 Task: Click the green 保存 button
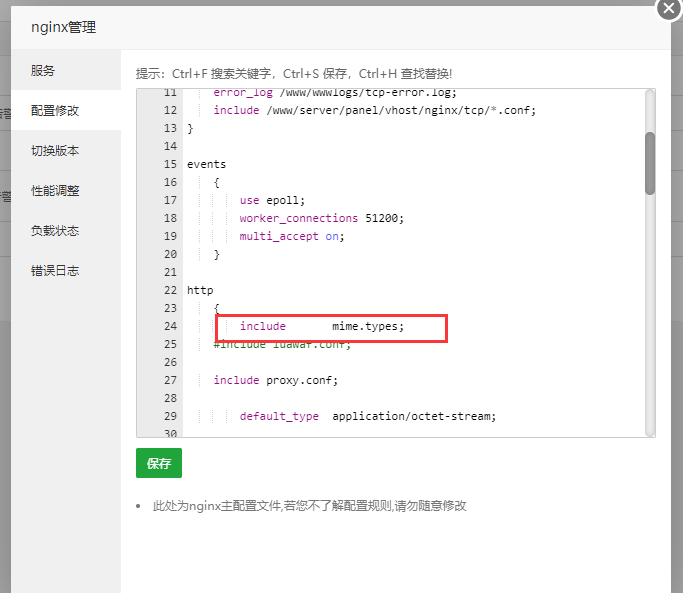(159, 463)
